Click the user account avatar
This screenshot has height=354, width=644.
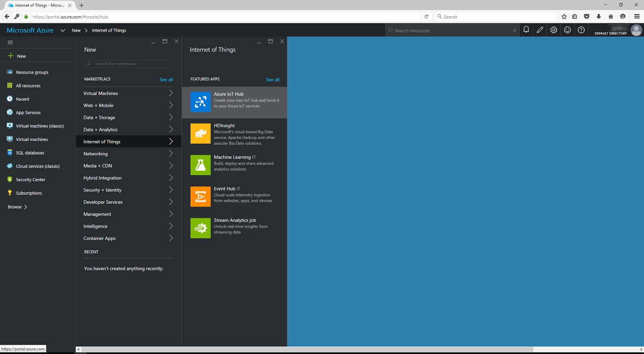point(636,30)
